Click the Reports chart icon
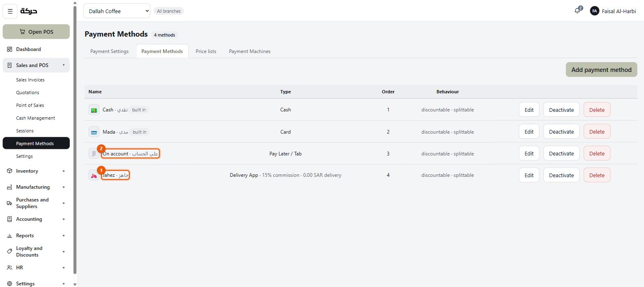Image resolution: width=644 pixels, height=287 pixels. (x=9, y=236)
